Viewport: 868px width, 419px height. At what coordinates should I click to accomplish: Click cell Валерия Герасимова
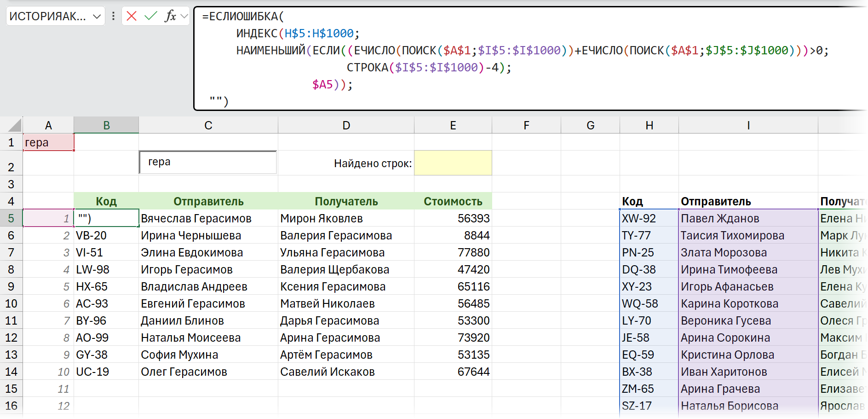(346, 235)
